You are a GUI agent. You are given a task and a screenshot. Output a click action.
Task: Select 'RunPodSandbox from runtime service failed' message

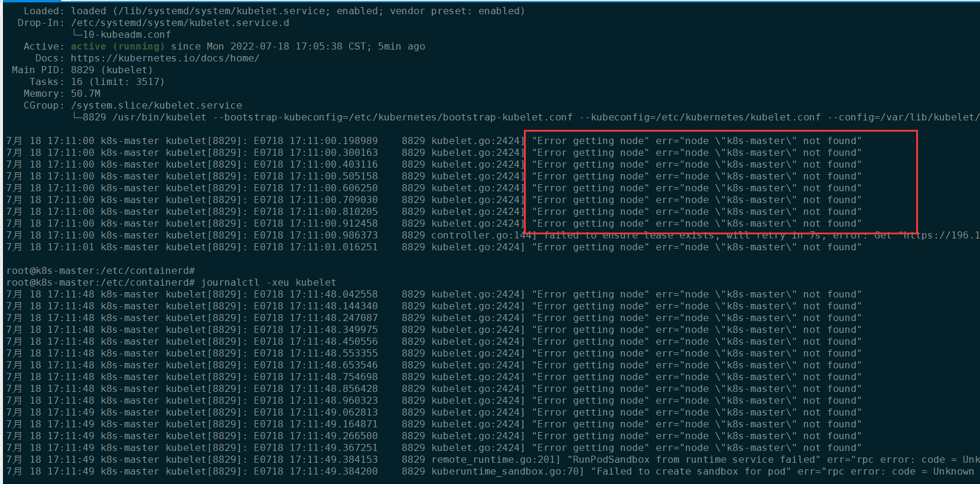pyautogui.click(x=694, y=459)
